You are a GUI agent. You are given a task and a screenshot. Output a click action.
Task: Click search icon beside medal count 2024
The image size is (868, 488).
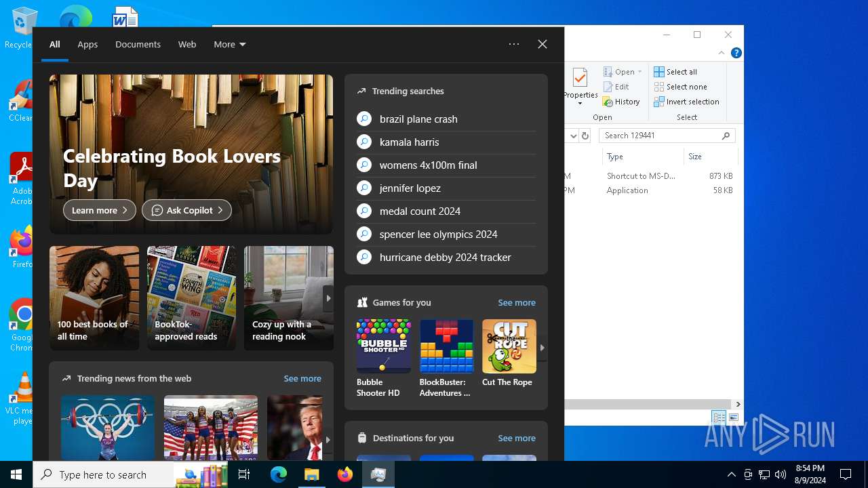click(364, 211)
